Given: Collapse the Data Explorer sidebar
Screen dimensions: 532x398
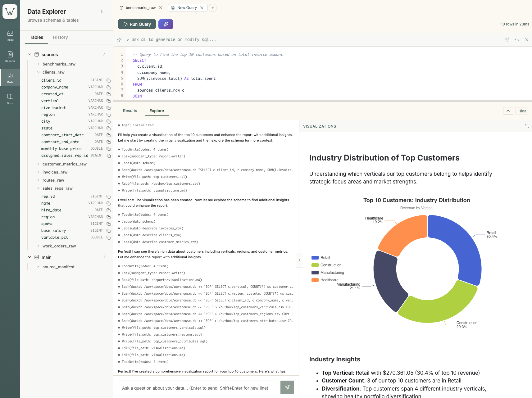Looking at the screenshot, I should tap(102, 11).
